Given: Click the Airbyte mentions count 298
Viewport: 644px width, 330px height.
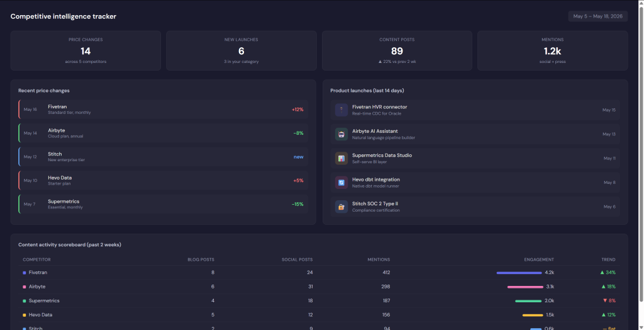Looking at the screenshot, I should tap(386, 287).
